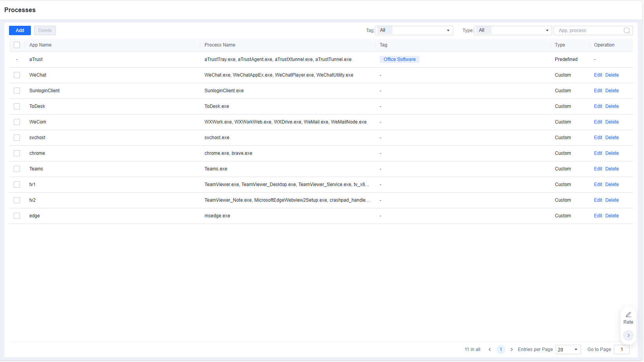Click the App Name column header
The height and width of the screenshot is (362, 644).
(40, 45)
